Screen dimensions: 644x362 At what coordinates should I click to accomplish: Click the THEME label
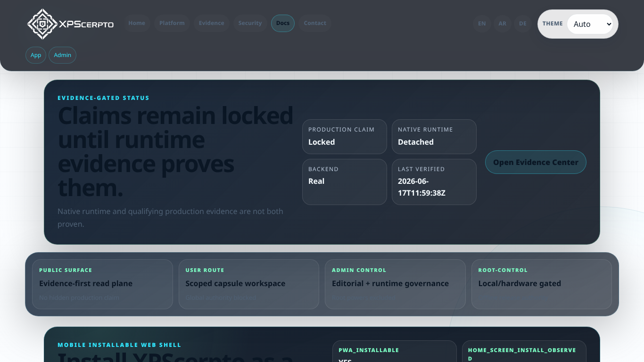pos(553,24)
